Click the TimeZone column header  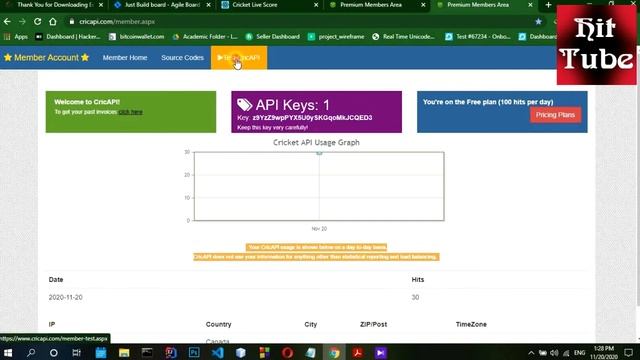pos(471,324)
